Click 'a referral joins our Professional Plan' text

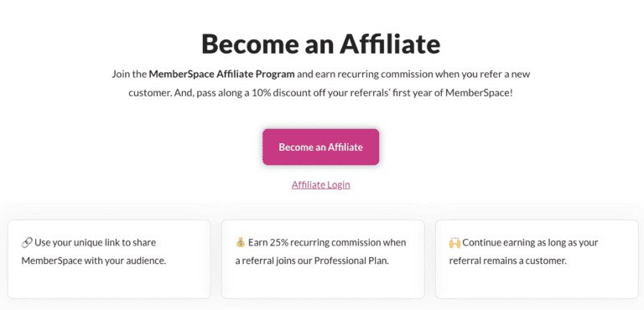coord(312,261)
